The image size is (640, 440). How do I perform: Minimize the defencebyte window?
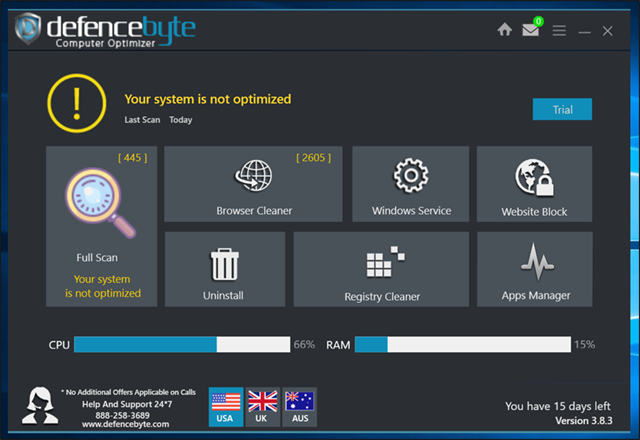[584, 32]
